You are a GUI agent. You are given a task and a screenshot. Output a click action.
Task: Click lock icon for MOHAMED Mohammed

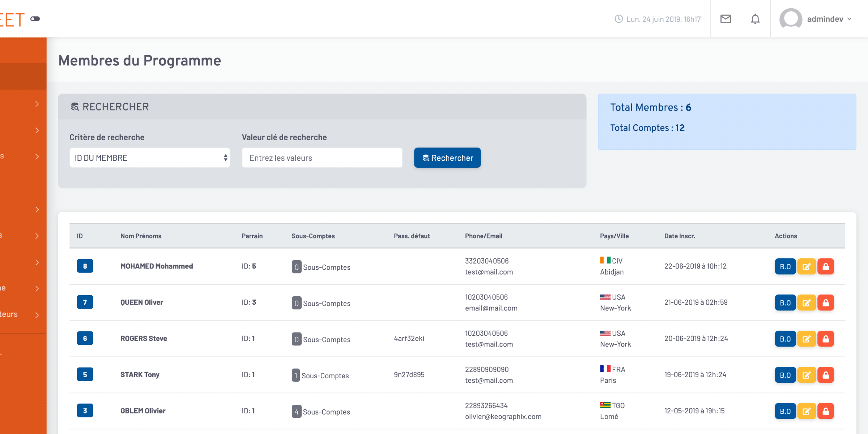point(826,267)
